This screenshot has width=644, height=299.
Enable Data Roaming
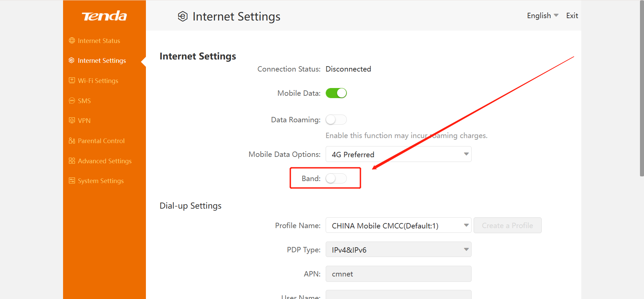pyautogui.click(x=336, y=120)
